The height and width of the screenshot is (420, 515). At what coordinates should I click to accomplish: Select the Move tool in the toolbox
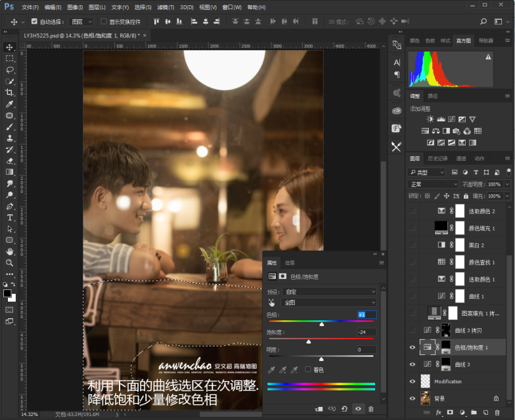coord(9,47)
